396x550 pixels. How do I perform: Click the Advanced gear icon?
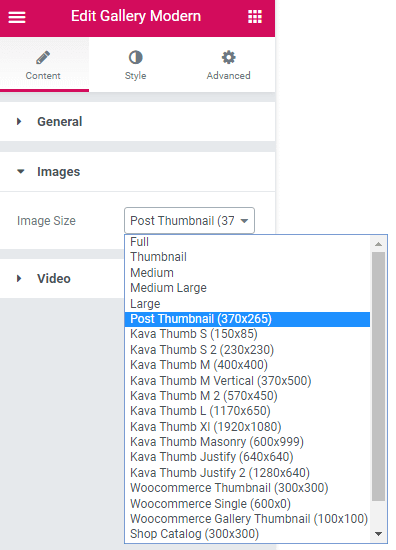point(228,57)
